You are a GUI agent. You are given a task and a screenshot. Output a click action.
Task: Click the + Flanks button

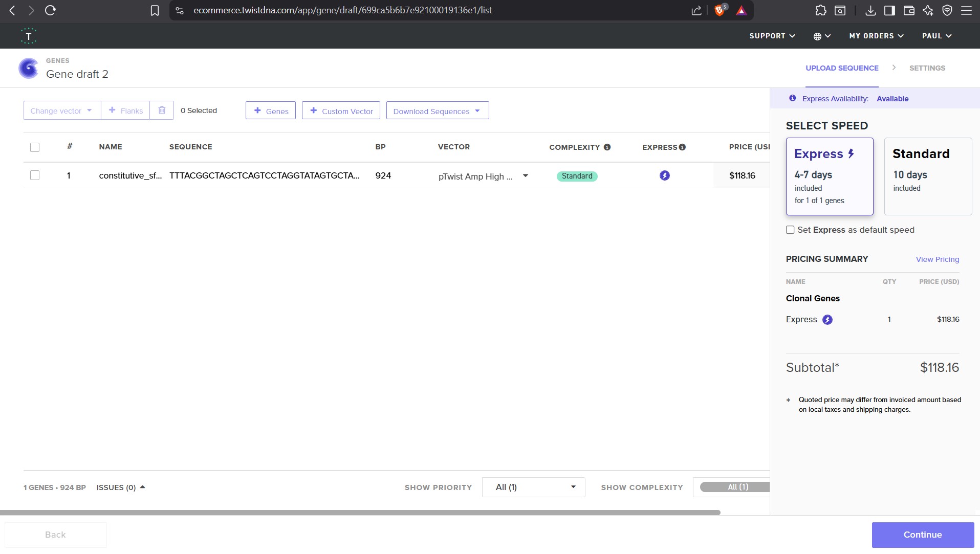point(125,110)
